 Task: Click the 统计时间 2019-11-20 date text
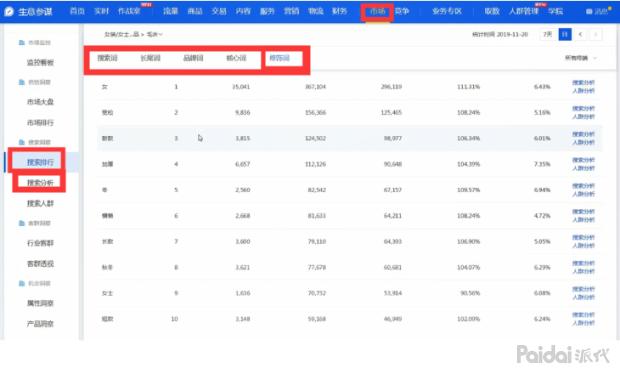point(500,34)
